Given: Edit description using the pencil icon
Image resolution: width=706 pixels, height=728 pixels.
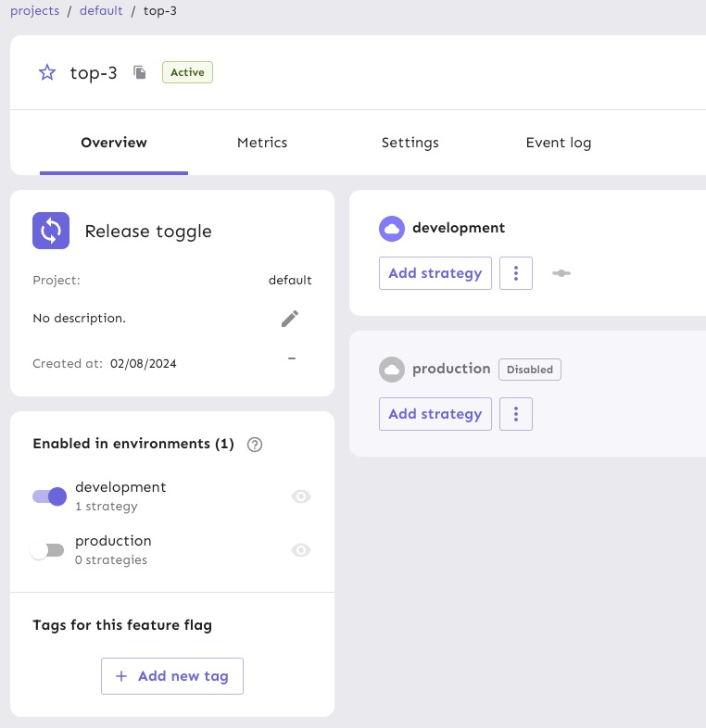Looking at the screenshot, I should (x=290, y=319).
